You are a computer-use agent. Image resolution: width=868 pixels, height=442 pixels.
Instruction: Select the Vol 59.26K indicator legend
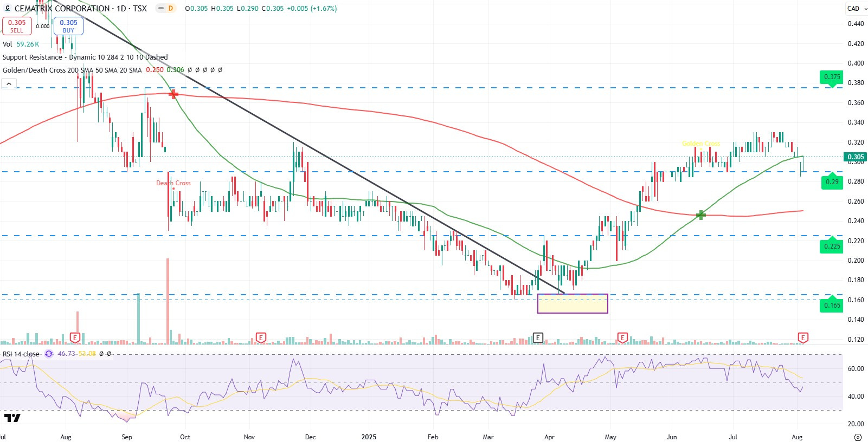point(21,44)
